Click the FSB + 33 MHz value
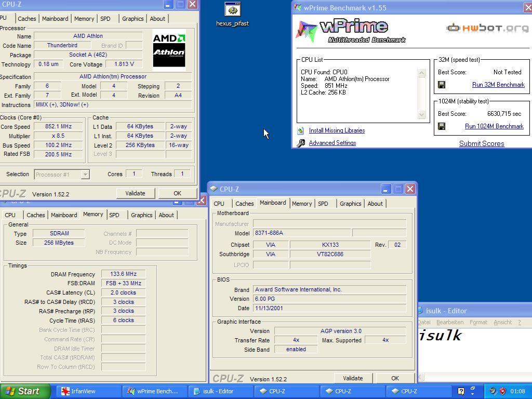The height and width of the screenshot is (399, 532). (x=123, y=283)
